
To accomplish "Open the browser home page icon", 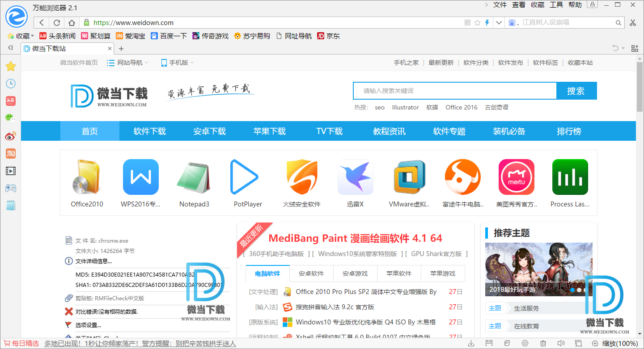I will pos(72,22).
